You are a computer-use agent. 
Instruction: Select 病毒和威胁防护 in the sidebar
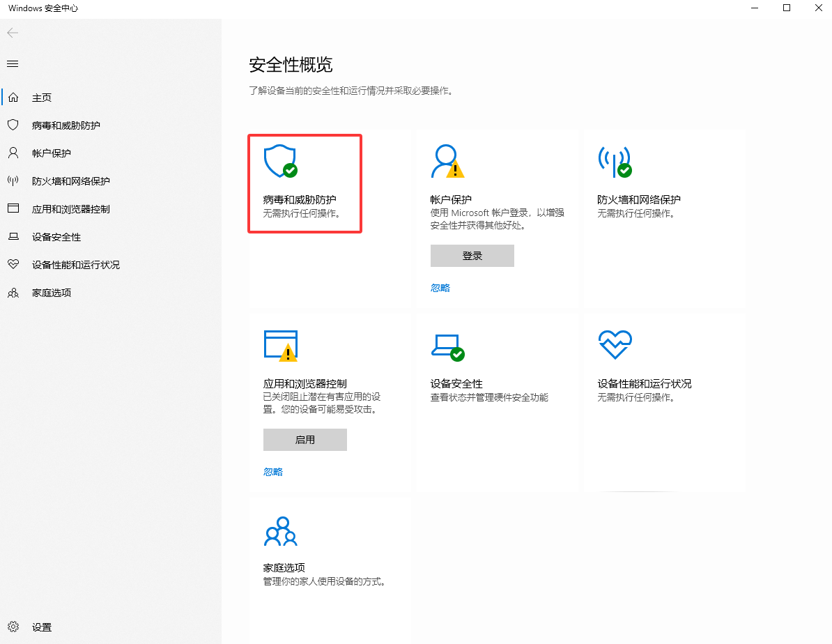pyautogui.click(x=66, y=125)
